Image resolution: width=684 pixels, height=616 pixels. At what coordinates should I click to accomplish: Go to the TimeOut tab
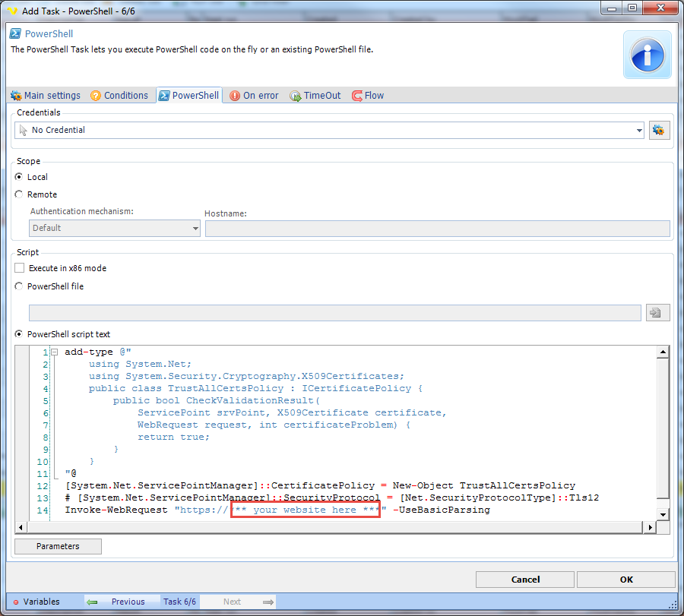[315, 96]
